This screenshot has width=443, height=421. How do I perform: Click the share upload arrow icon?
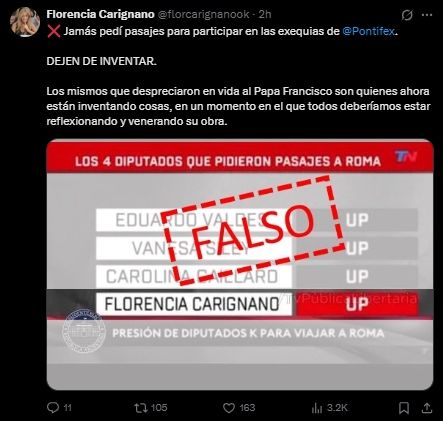click(427, 408)
